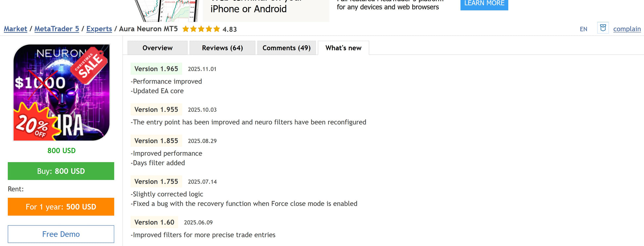Click the Version 1.955 label
Viewport: 644px width, 246px height.
156,110
